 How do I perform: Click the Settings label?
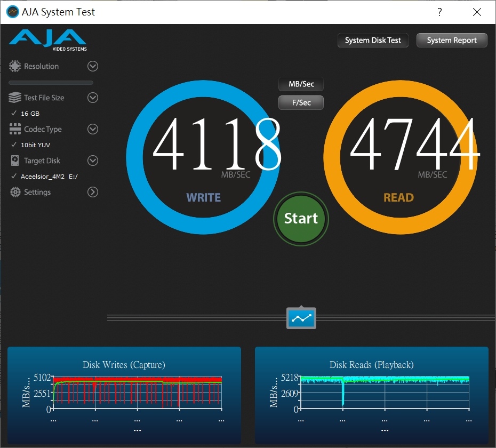tap(37, 192)
